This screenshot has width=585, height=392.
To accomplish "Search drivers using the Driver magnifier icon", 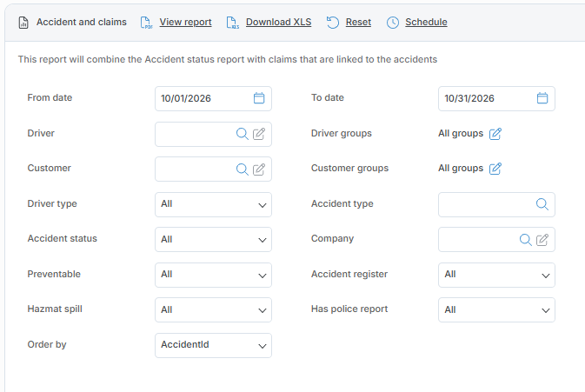I will (x=243, y=134).
